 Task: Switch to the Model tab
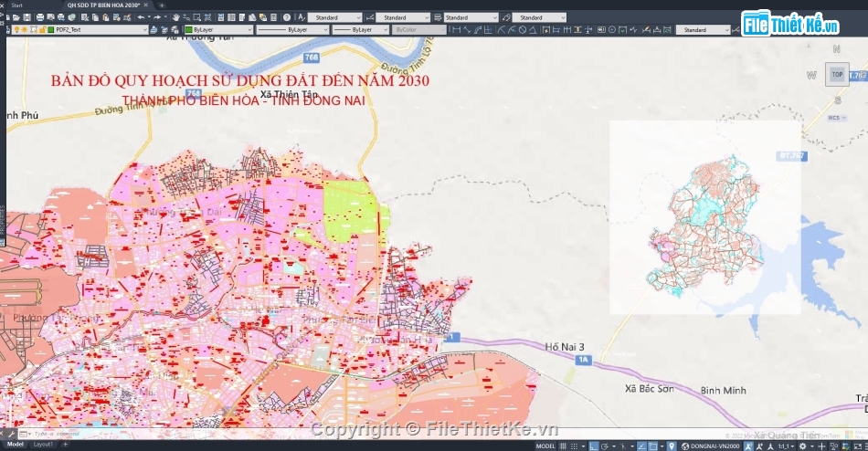click(15, 445)
